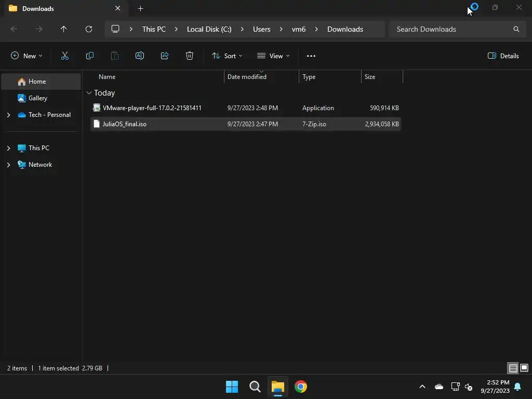The image size is (532, 399).
Task: Click the Paste clipboard icon
Action: 115,56
